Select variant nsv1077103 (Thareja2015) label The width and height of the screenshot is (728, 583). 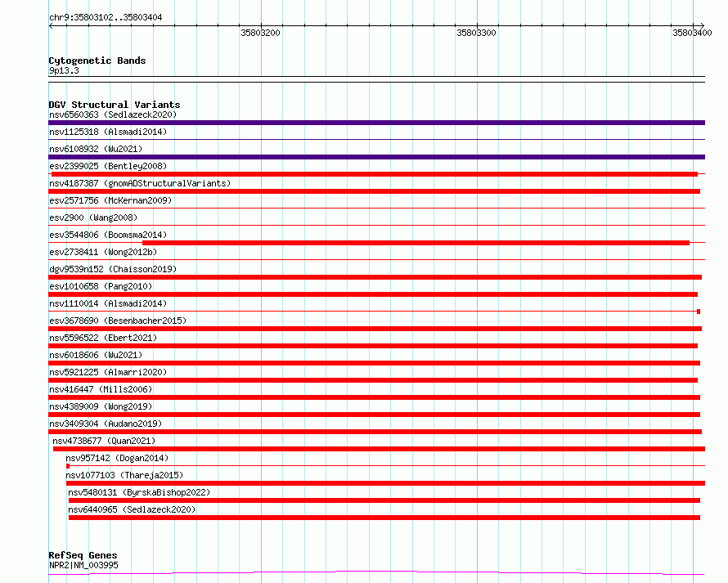pyautogui.click(x=124, y=475)
